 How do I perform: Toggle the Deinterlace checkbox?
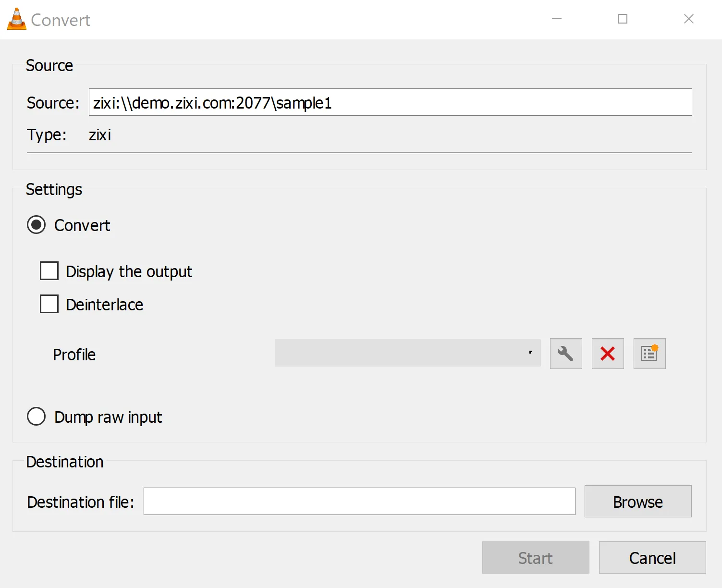coord(49,304)
